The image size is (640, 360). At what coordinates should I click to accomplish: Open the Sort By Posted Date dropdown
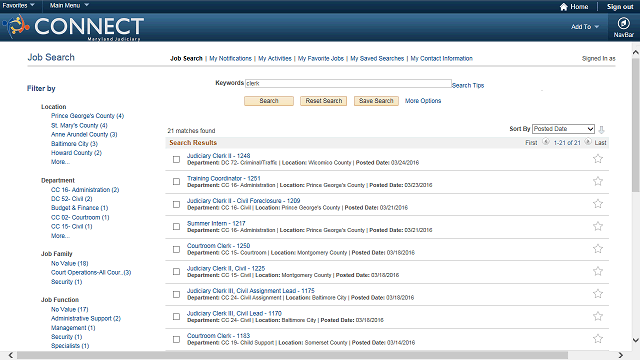[563, 129]
